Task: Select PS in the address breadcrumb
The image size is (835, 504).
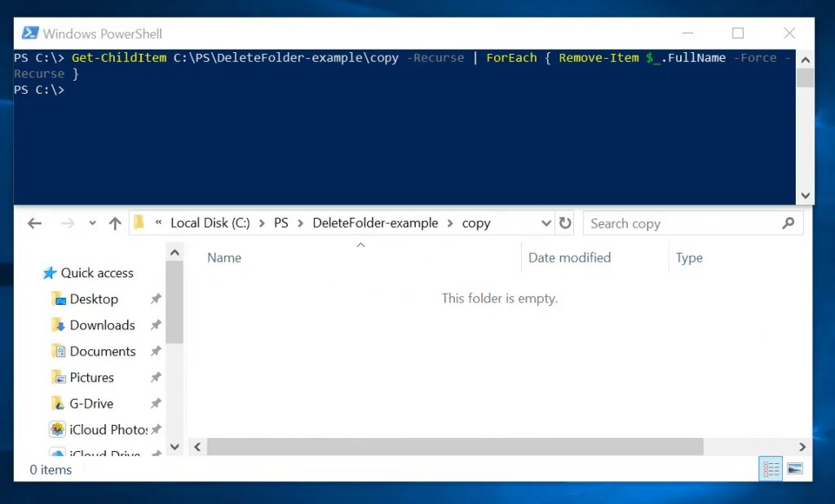Action: (x=281, y=223)
